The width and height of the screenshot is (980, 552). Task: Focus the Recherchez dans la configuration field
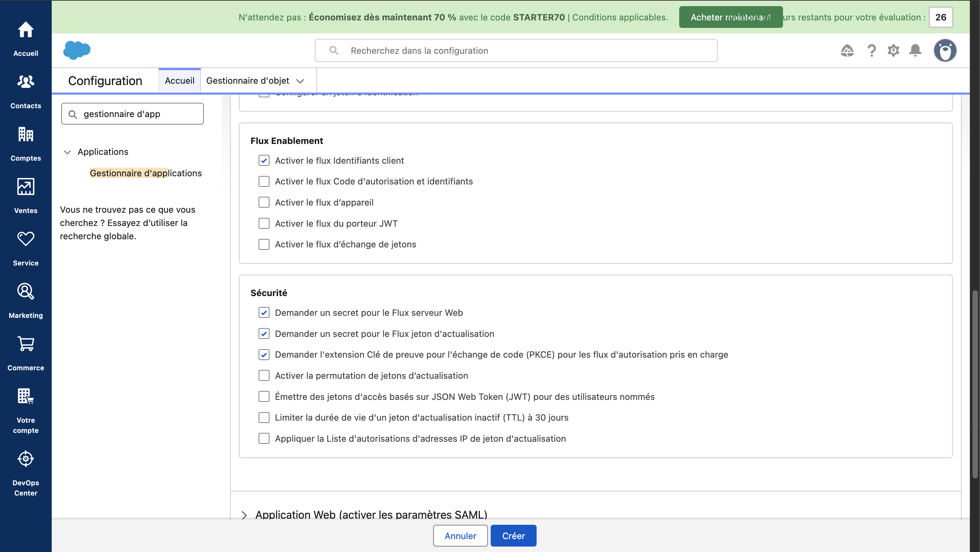(516, 50)
